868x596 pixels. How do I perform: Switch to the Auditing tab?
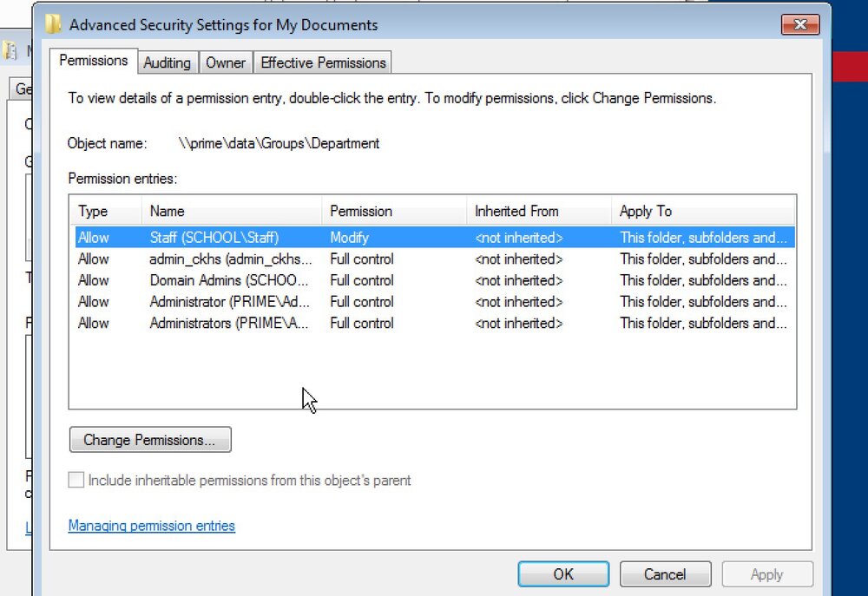167,62
